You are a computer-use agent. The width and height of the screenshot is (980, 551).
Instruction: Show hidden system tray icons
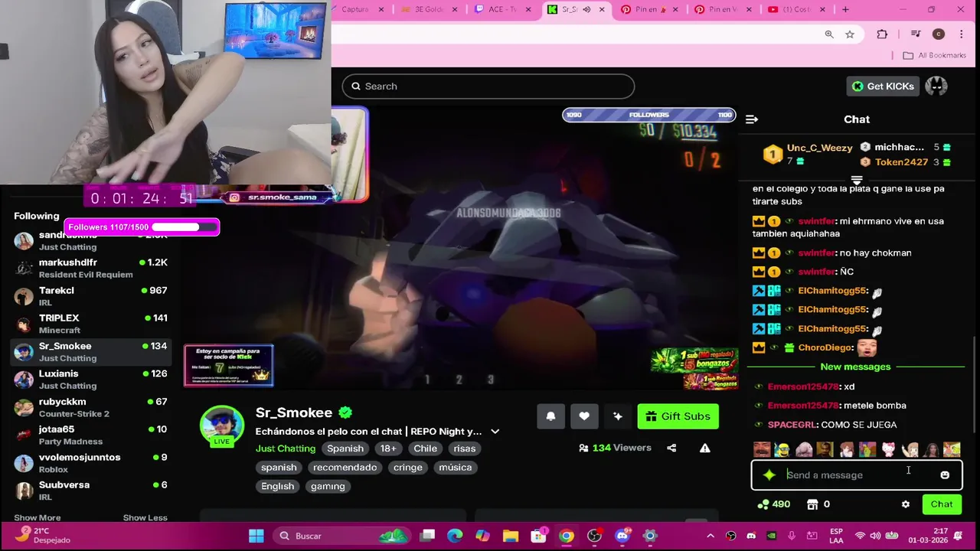click(710, 536)
